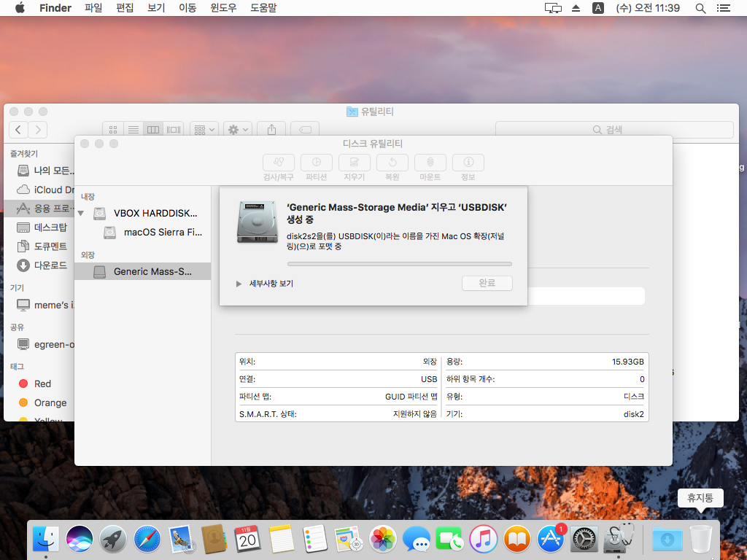Expand 세부사항 보기 details triangle
The width and height of the screenshot is (747, 560).
tap(239, 284)
